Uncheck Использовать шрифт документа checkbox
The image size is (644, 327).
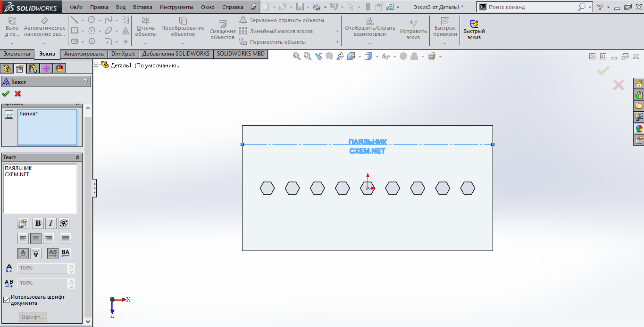pos(6,300)
